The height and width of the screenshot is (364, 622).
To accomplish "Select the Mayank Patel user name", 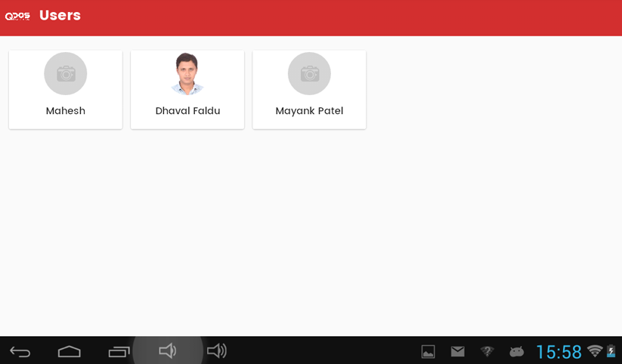I will tap(309, 111).
